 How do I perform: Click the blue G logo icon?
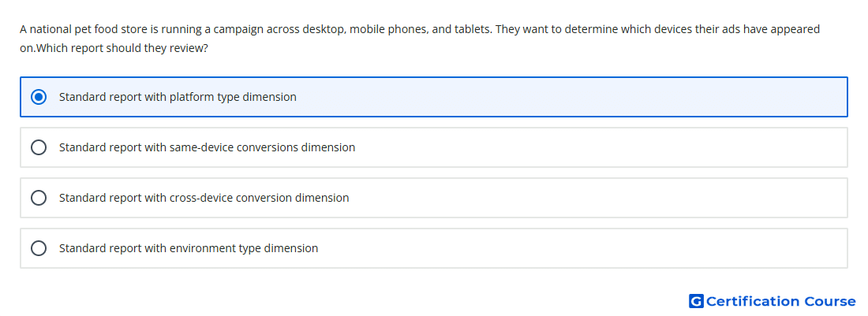696,301
